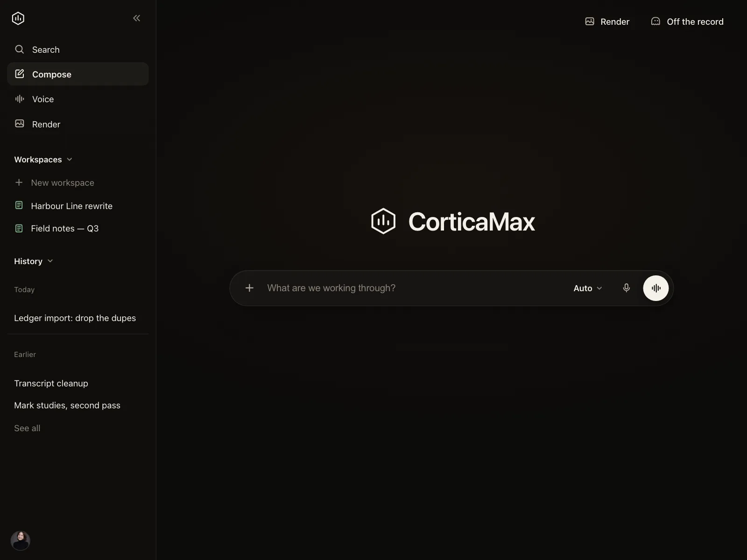Collapse the Workspaces section chevron
The image size is (747, 560).
tap(70, 160)
